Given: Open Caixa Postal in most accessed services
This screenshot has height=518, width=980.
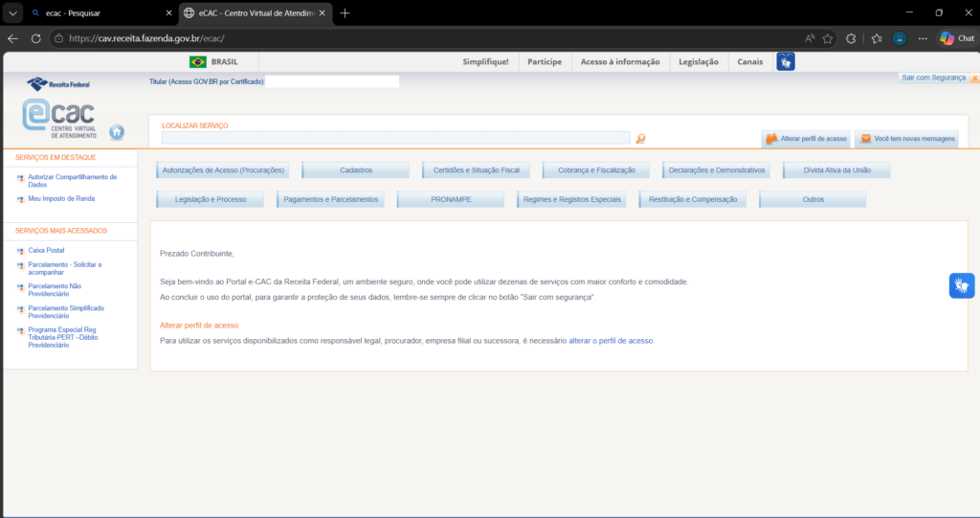Looking at the screenshot, I should [x=46, y=250].
